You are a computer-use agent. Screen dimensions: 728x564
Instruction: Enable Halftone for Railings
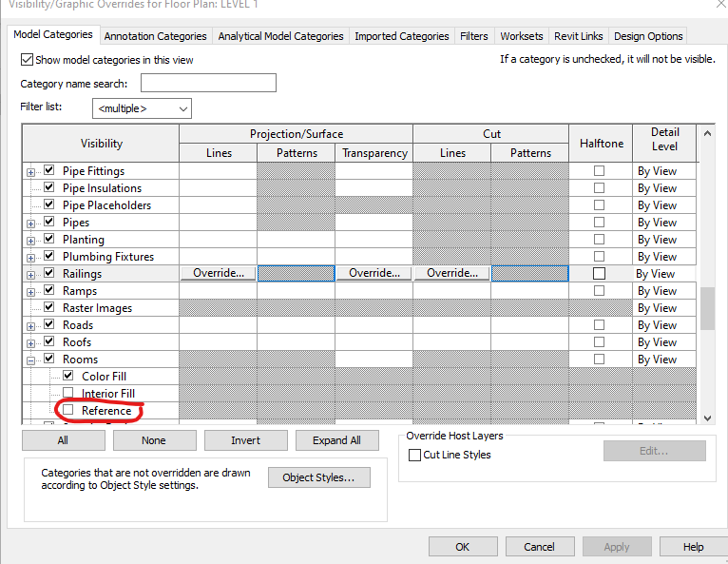pos(599,273)
